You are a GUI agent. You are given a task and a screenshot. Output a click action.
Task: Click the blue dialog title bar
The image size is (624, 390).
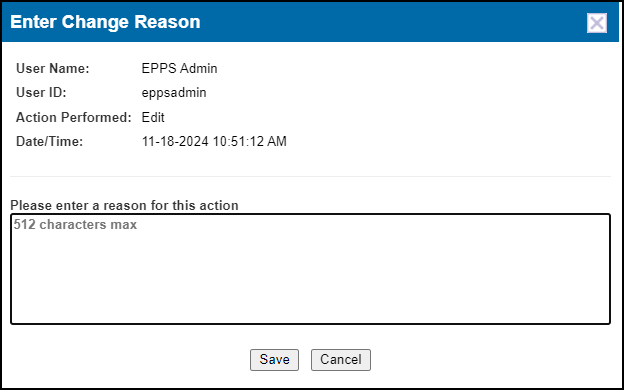pos(310,22)
